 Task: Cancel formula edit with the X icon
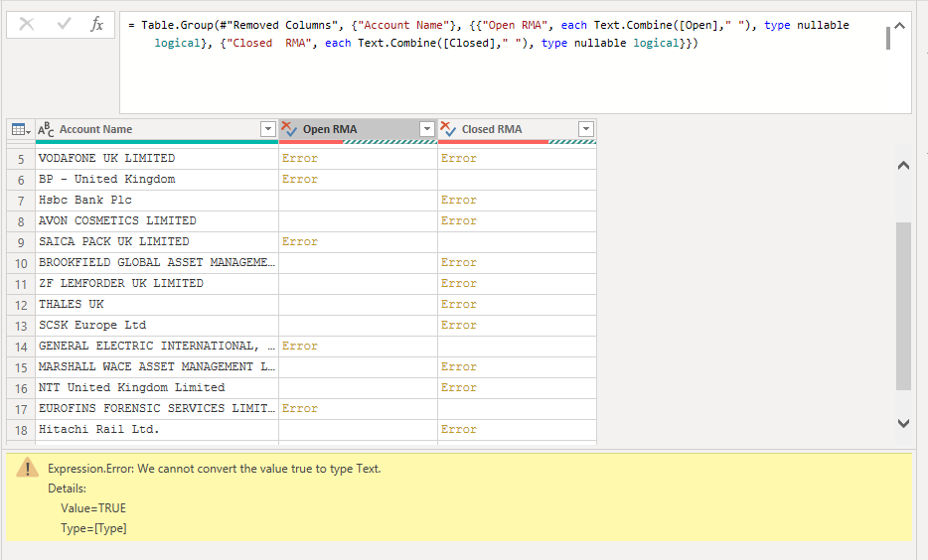(x=27, y=24)
